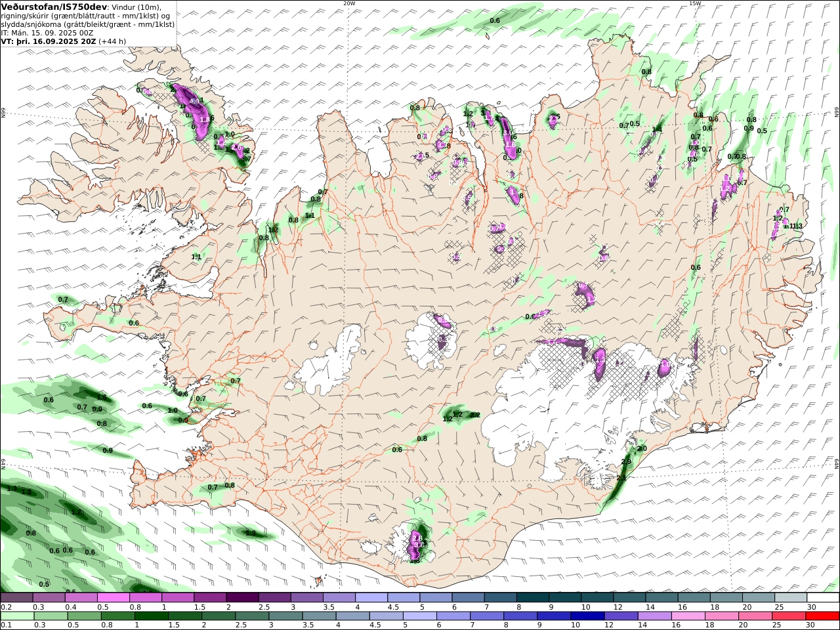Select the lavender swatch starting at 14, lower row
Screen dimensions: 840x630
coord(654,616)
